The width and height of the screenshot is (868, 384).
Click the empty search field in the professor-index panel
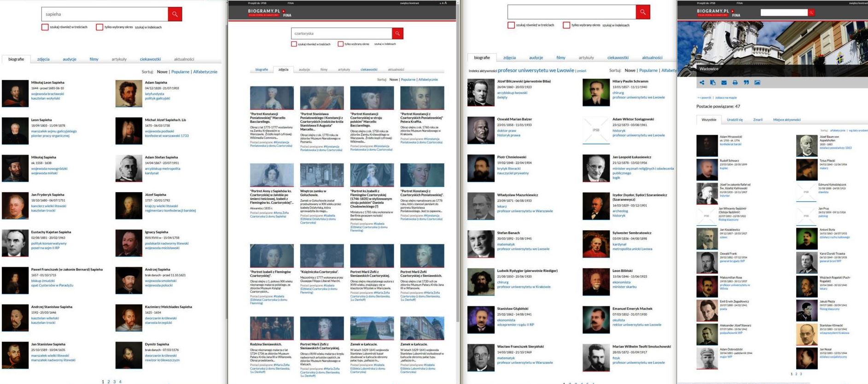coord(571,12)
